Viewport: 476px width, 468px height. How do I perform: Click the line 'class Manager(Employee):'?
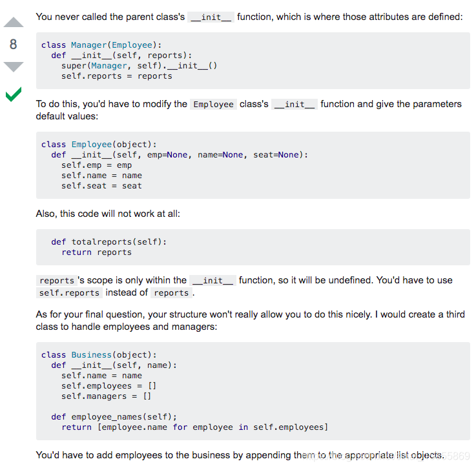(101, 45)
